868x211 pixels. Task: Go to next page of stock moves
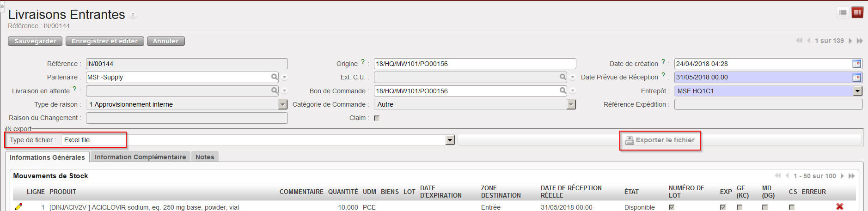pyautogui.click(x=842, y=175)
